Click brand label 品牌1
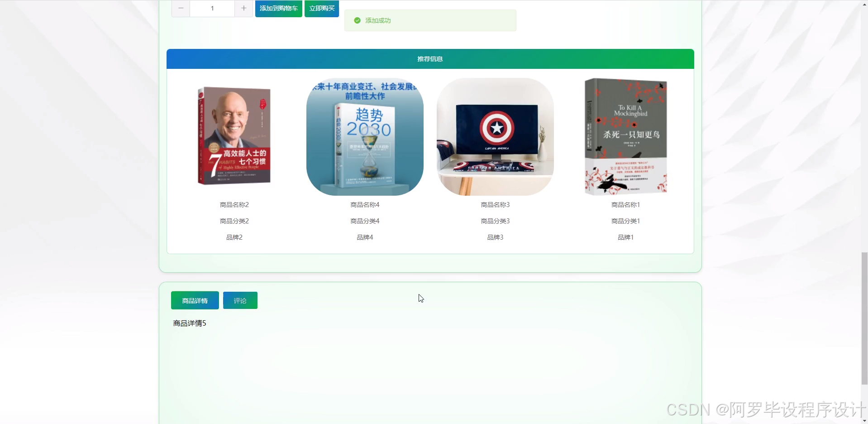This screenshot has width=868, height=424. point(626,237)
